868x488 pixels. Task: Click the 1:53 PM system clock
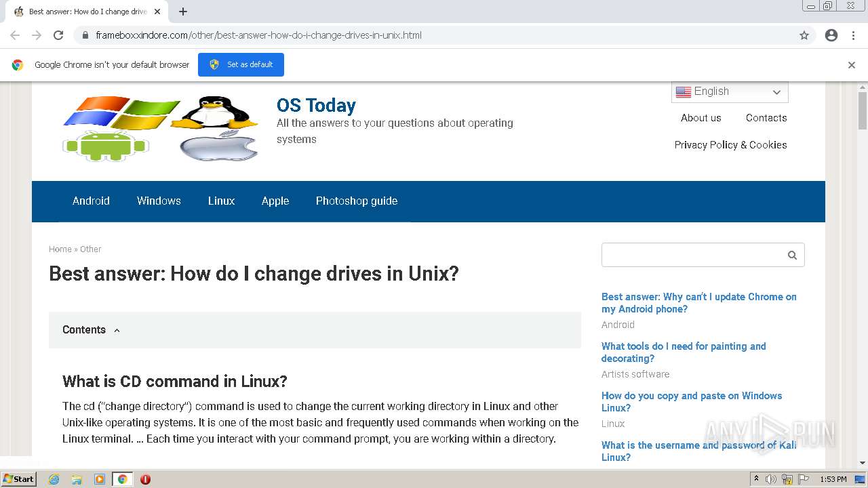click(833, 479)
